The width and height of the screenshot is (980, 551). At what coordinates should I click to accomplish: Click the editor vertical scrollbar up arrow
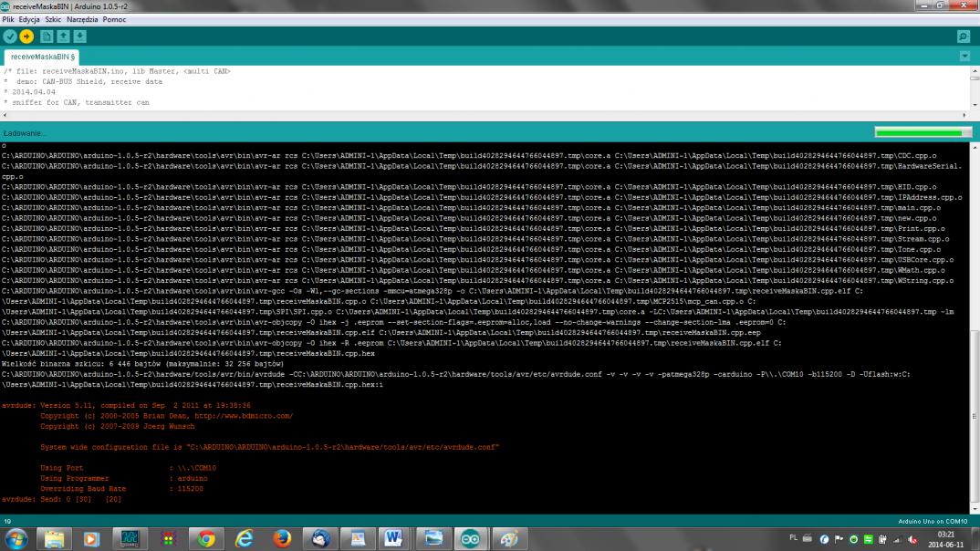pos(975,71)
